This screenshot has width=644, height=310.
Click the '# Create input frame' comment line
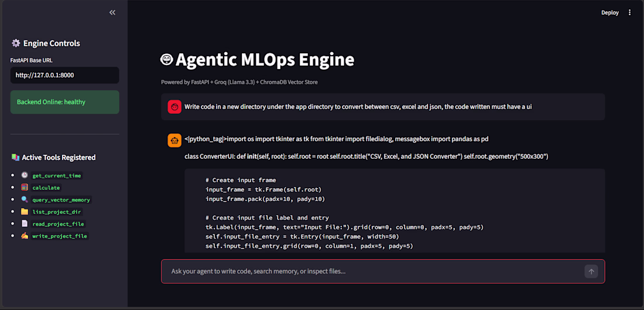coord(241,180)
